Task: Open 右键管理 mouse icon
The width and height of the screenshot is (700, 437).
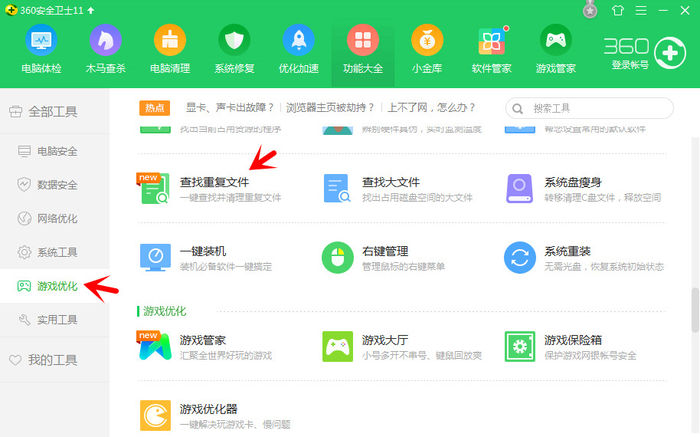Action: coord(338,257)
